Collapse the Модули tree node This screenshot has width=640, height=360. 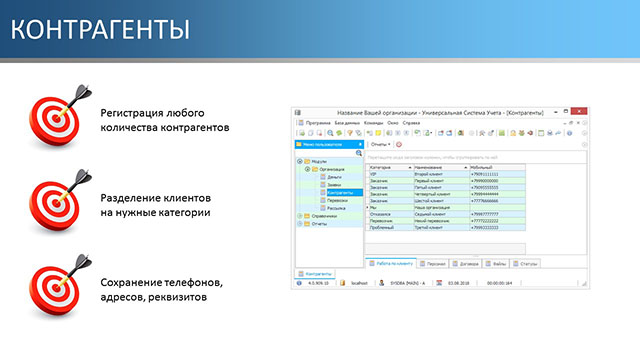[x=300, y=162]
